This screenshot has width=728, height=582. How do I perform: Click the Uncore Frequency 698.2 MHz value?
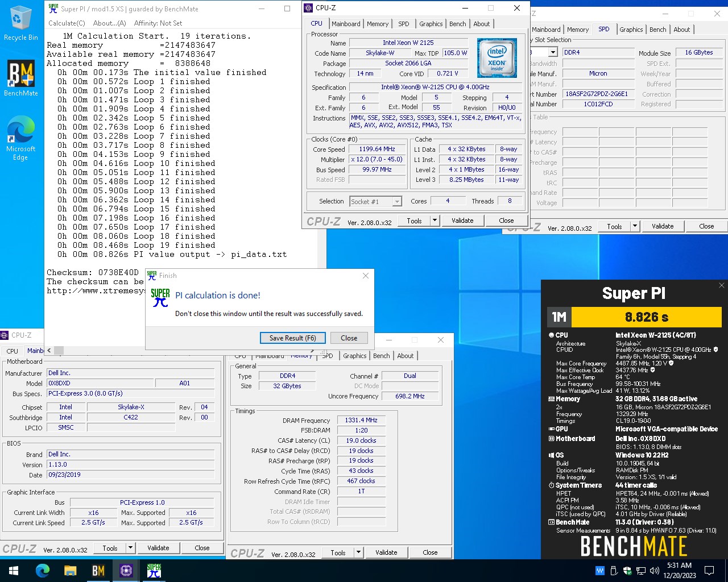coord(410,396)
